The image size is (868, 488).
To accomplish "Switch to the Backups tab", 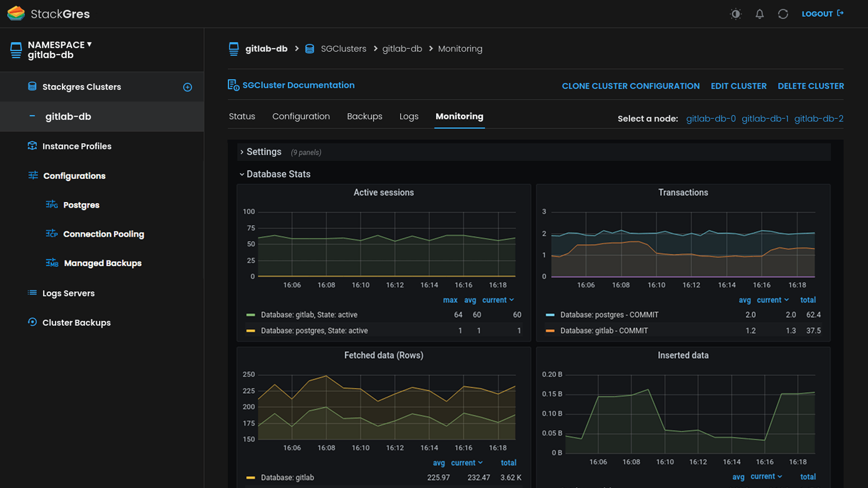I will [x=364, y=116].
